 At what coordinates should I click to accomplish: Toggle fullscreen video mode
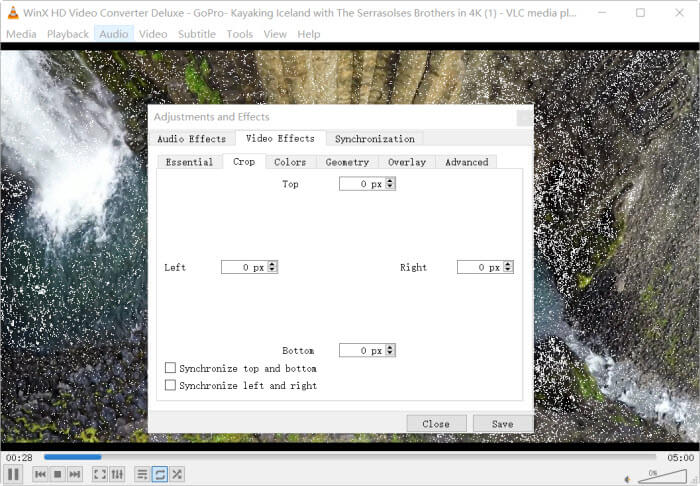[100, 474]
